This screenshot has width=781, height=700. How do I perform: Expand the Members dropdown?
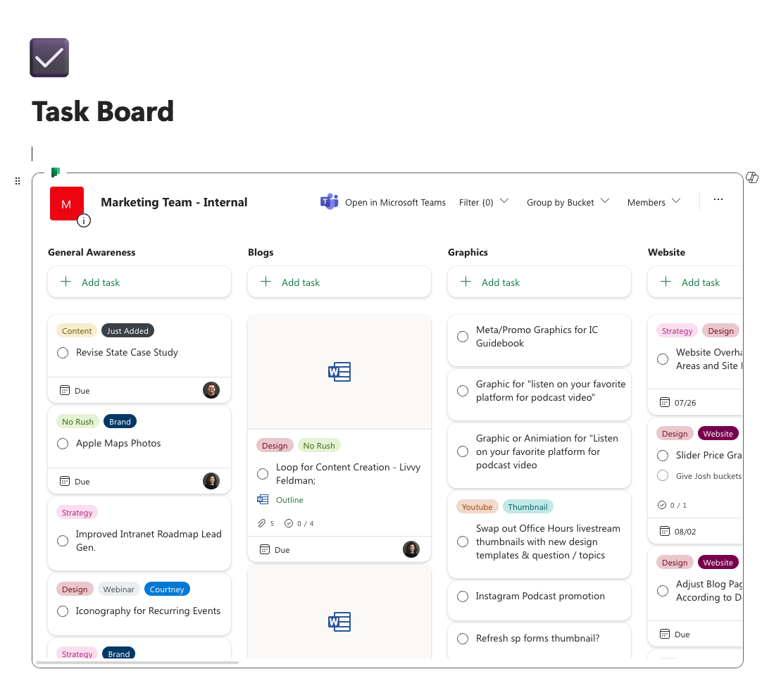tap(654, 202)
